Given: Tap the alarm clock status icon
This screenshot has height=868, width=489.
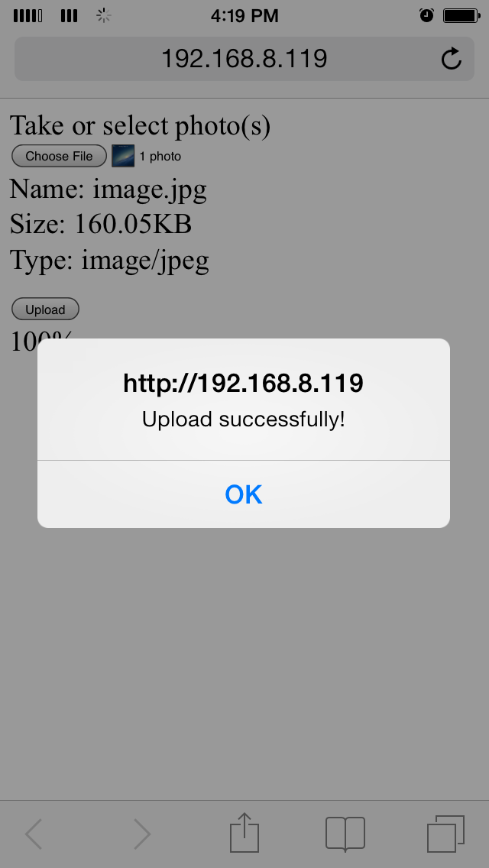Looking at the screenshot, I should (x=426, y=15).
